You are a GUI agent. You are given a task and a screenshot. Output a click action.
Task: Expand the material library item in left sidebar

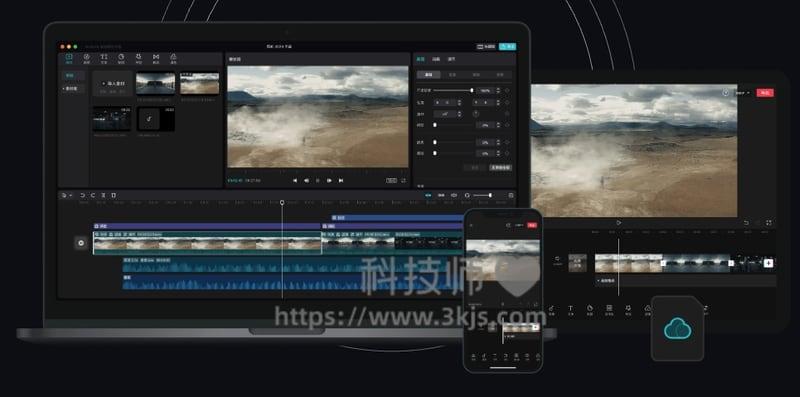click(x=71, y=88)
